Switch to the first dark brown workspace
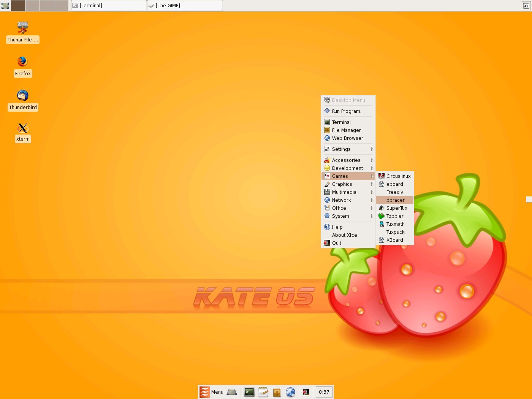Image resolution: width=532 pixels, height=399 pixels. point(18,5)
